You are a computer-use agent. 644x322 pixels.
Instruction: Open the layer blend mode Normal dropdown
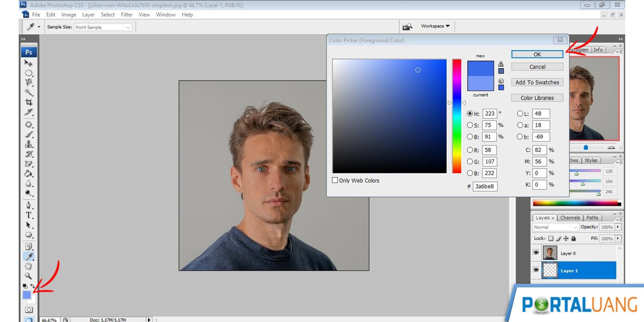tap(555, 227)
